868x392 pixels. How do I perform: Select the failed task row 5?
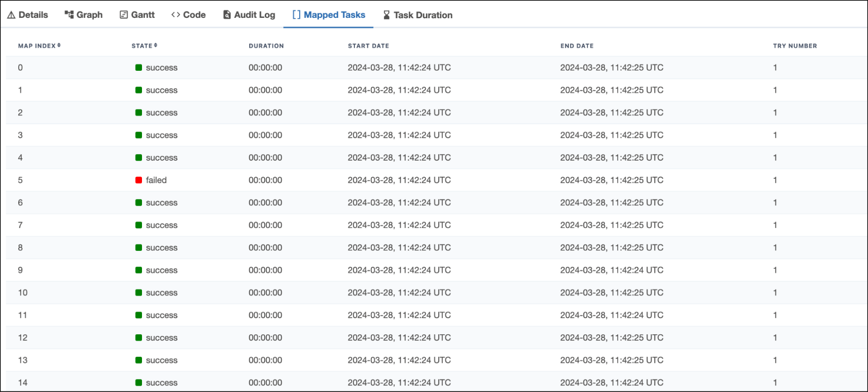click(x=20, y=180)
